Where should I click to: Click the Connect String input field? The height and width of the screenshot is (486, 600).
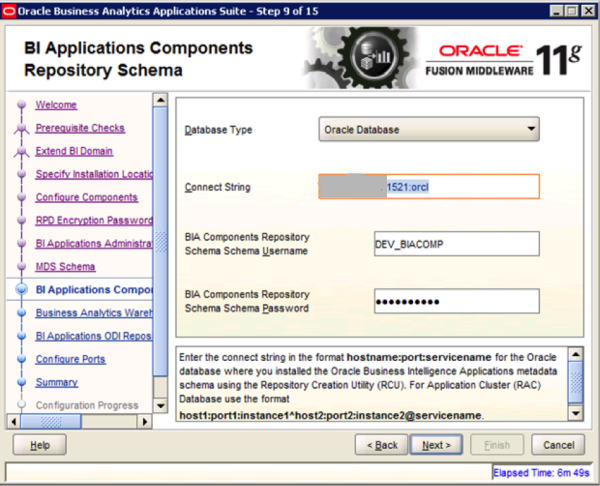click(x=429, y=187)
